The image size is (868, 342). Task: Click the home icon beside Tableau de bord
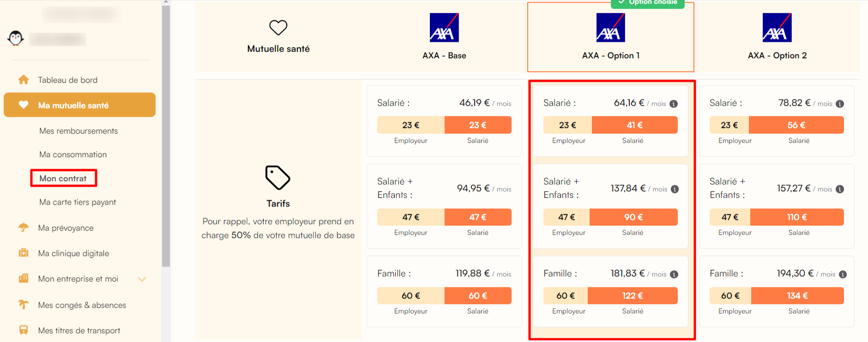pos(24,79)
